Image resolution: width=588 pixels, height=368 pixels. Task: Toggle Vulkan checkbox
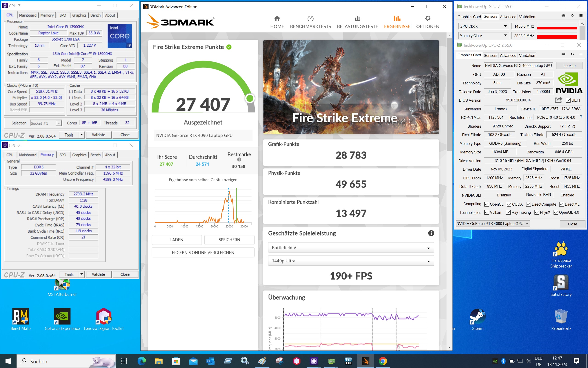487,213
